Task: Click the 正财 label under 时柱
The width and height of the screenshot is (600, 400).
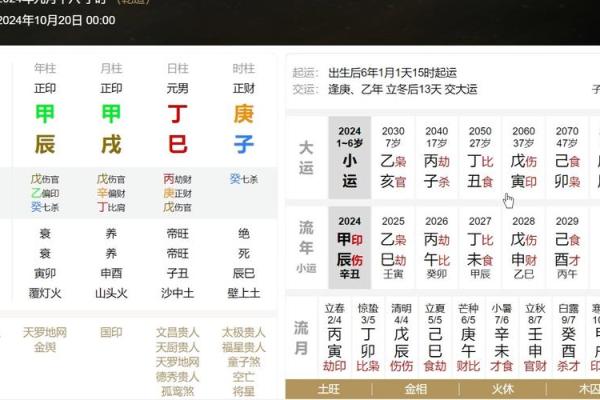Action: [x=243, y=88]
